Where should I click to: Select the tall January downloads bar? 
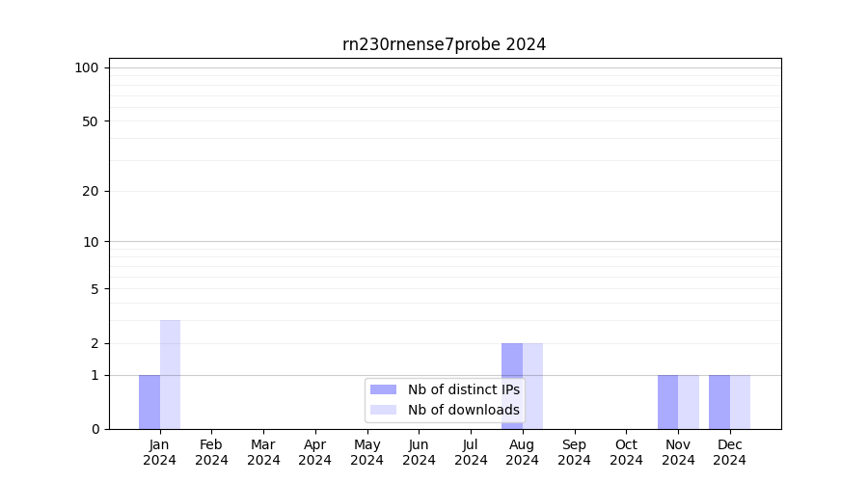(170, 374)
